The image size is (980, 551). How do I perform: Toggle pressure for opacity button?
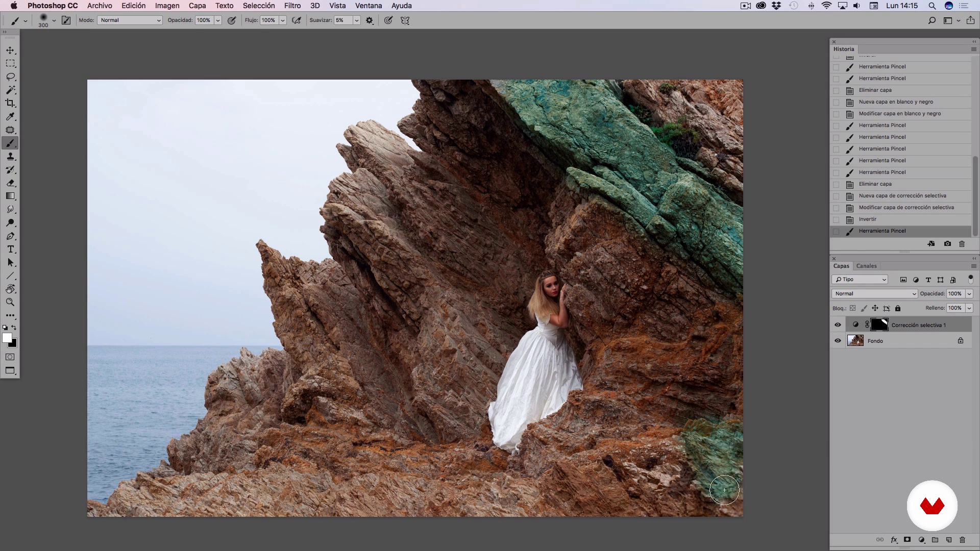click(232, 20)
